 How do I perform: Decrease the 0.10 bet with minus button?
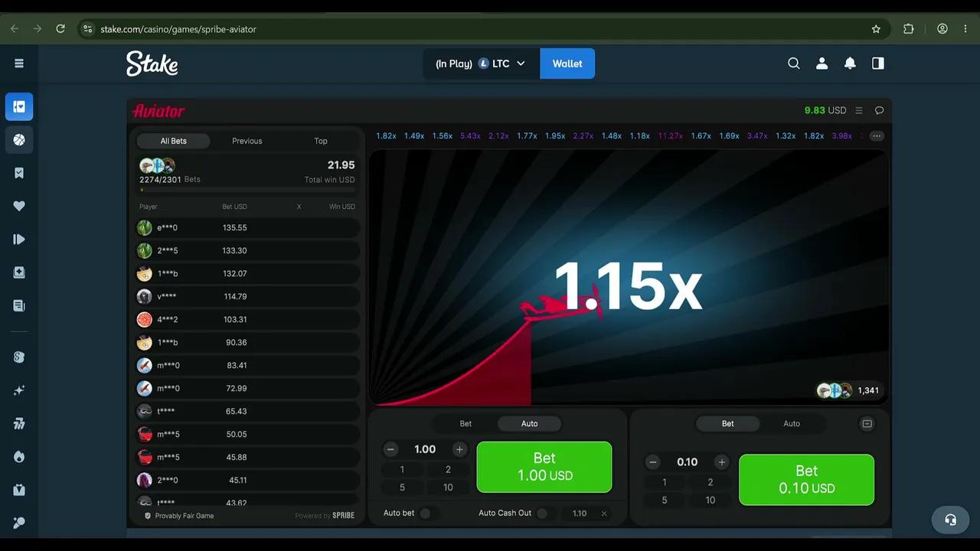653,462
